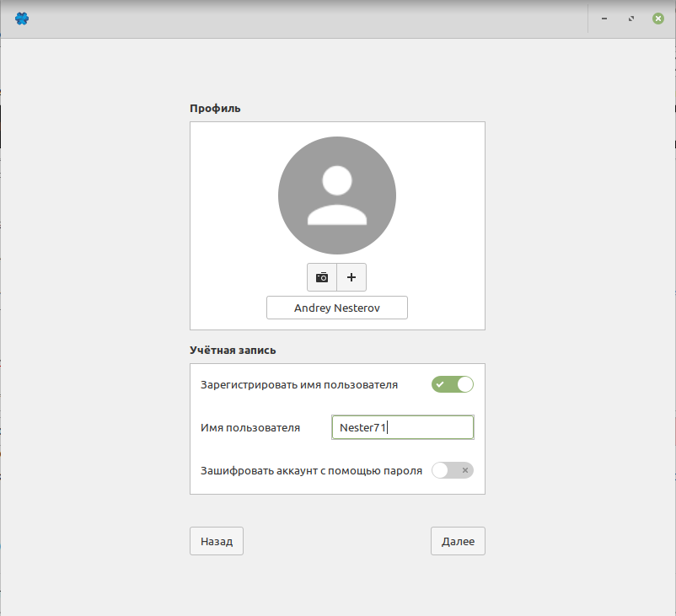Focus the username field containing Nester71

point(403,428)
